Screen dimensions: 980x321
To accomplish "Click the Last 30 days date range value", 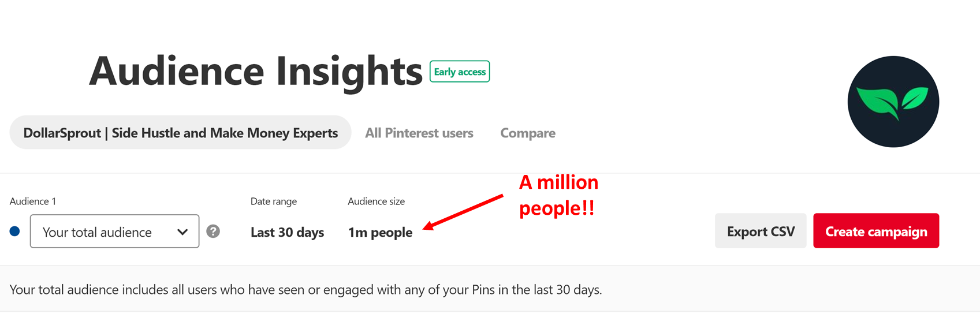I will (287, 232).
